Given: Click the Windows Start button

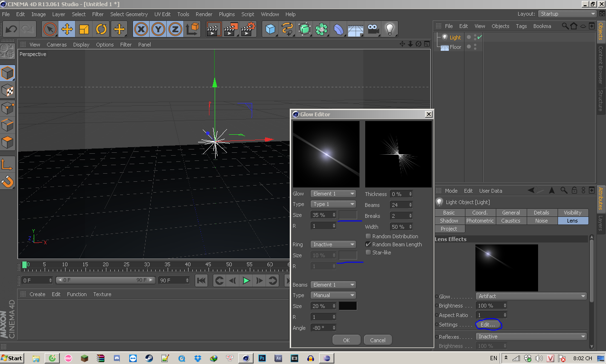Looking at the screenshot, I should [12, 358].
